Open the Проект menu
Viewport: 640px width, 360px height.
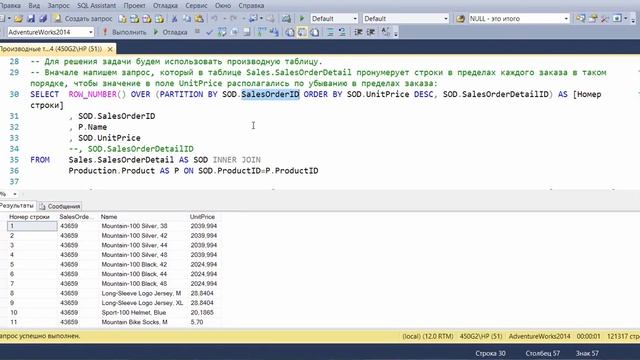(x=135, y=6)
